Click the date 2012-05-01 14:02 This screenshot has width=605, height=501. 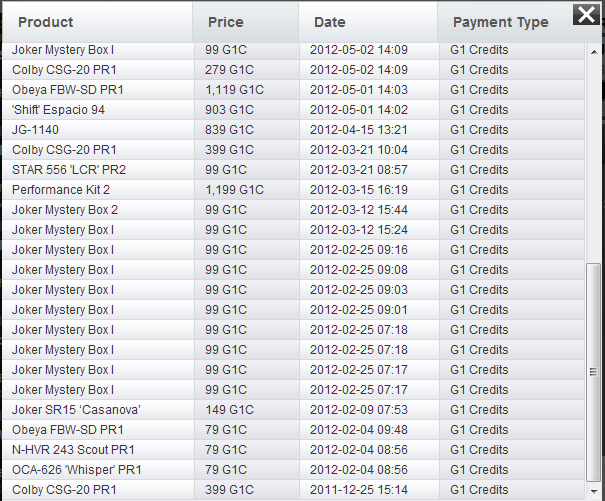(x=358, y=110)
